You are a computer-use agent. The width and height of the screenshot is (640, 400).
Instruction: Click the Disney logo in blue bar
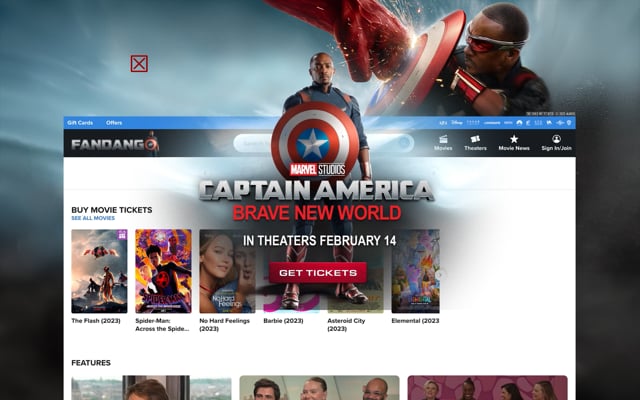coord(457,122)
